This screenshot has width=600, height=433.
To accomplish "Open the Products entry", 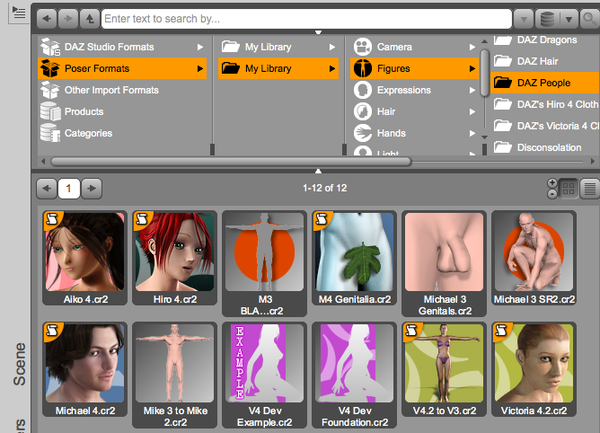I will click(x=122, y=111).
